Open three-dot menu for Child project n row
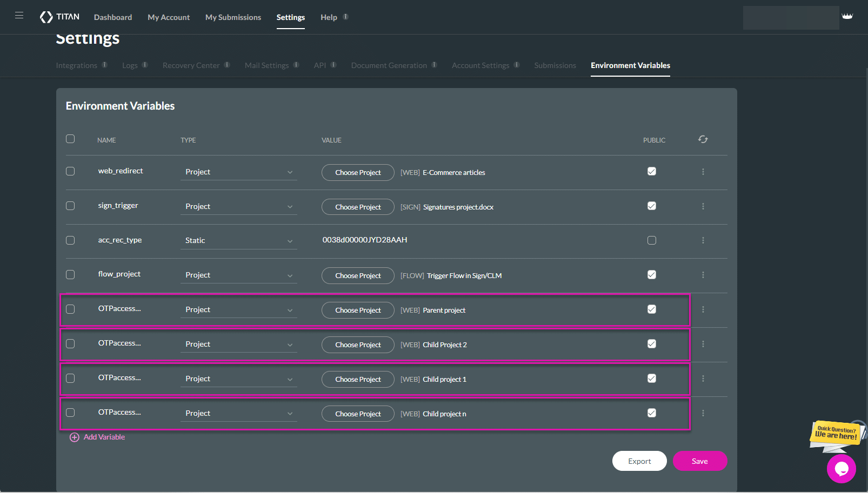Image resolution: width=868 pixels, height=493 pixels. (x=703, y=413)
